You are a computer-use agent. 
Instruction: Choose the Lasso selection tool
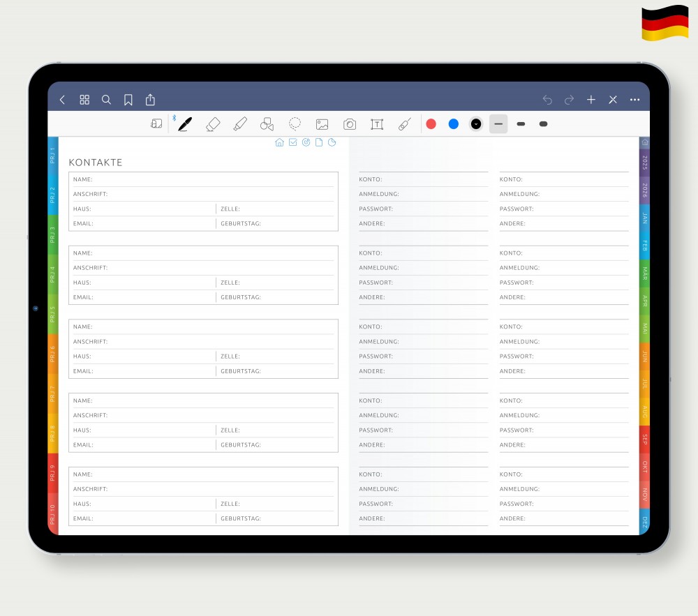(x=295, y=124)
